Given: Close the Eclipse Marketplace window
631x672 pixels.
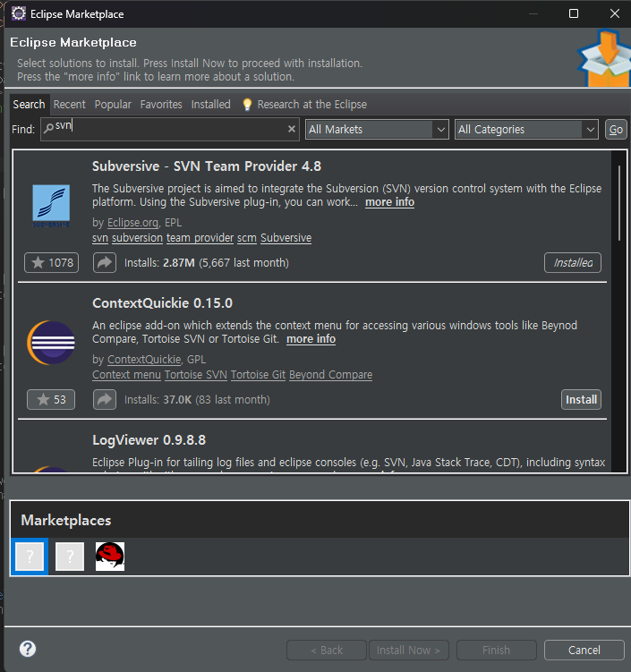Looking at the screenshot, I should pyautogui.click(x=615, y=13).
